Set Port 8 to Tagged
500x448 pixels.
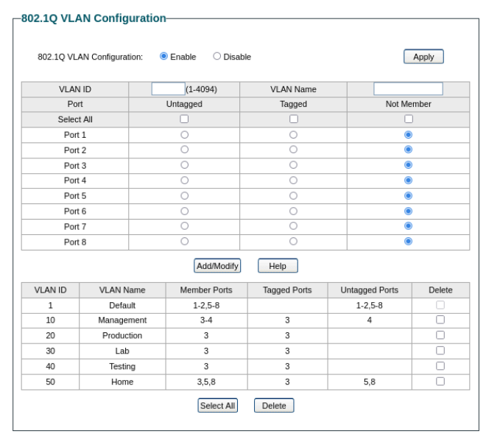pos(293,241)
